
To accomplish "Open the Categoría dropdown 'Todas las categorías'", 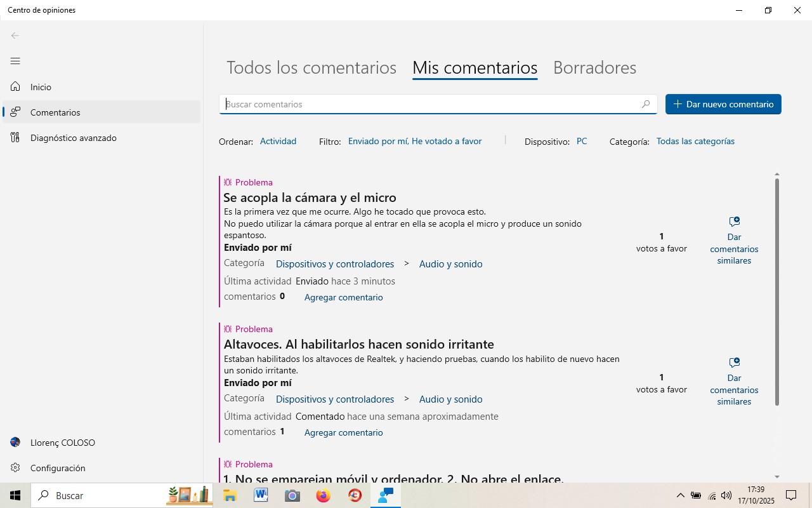I will coord(695,141).
